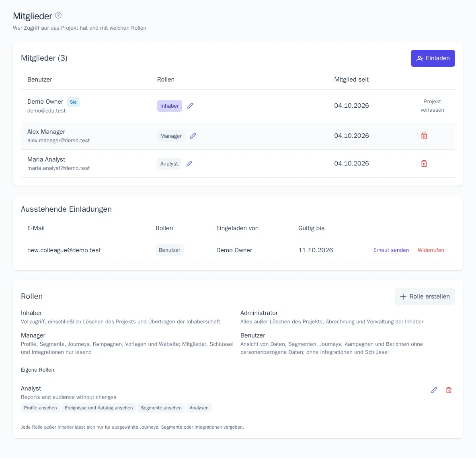Click Rolle erstellen button
The width and height of the screenshot is (476, 458).
[x=425, y=296]
